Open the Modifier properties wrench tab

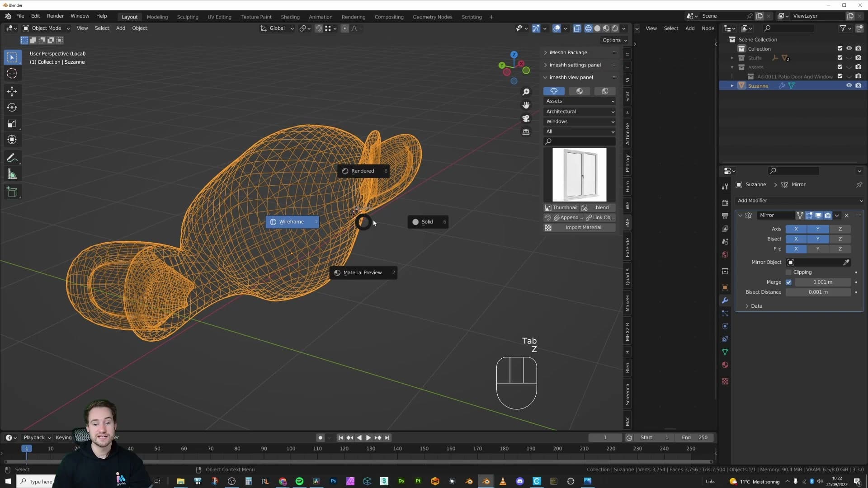(725, 300)
